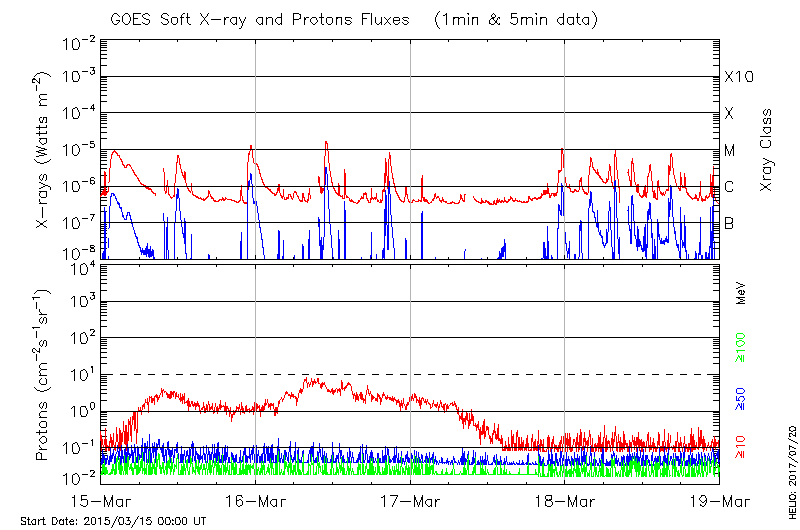Click the MeV label right of proton panel
Image resolution: width=800 pixels, height=530 pixels.
click(x=742, y=294)
